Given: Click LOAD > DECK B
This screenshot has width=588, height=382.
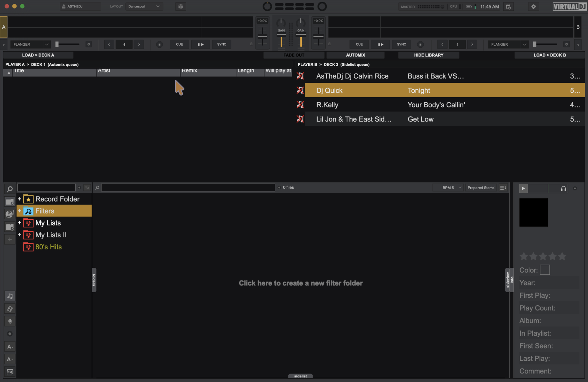Looking at the screenshot, I should point(549,55).
